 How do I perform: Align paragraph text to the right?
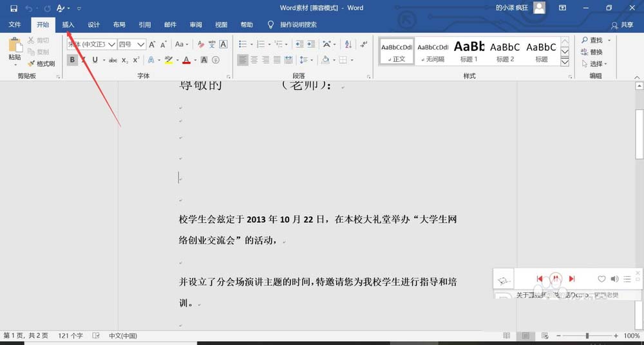pyautogui.click(x=266, y=60)
